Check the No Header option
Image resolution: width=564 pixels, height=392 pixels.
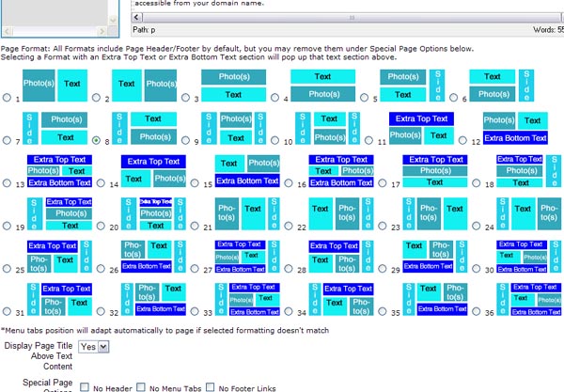[85, 387]
